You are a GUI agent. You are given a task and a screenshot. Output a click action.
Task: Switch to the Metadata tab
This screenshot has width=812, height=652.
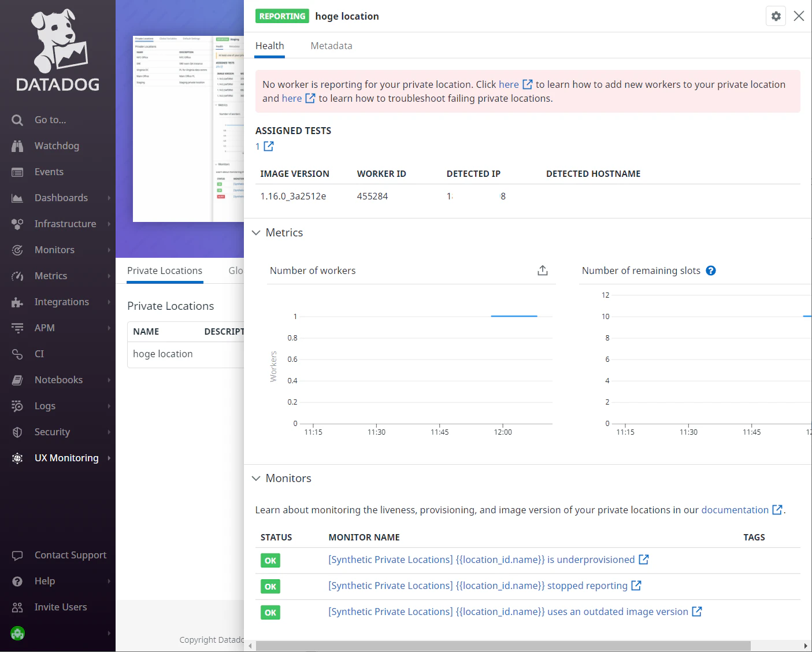tap(331, 46)
